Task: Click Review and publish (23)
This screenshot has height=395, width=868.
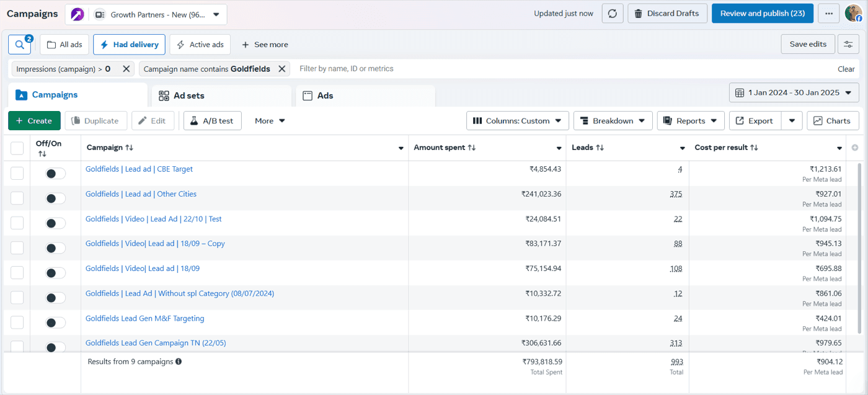Action: pyautogui.click(x=763, y=14)
